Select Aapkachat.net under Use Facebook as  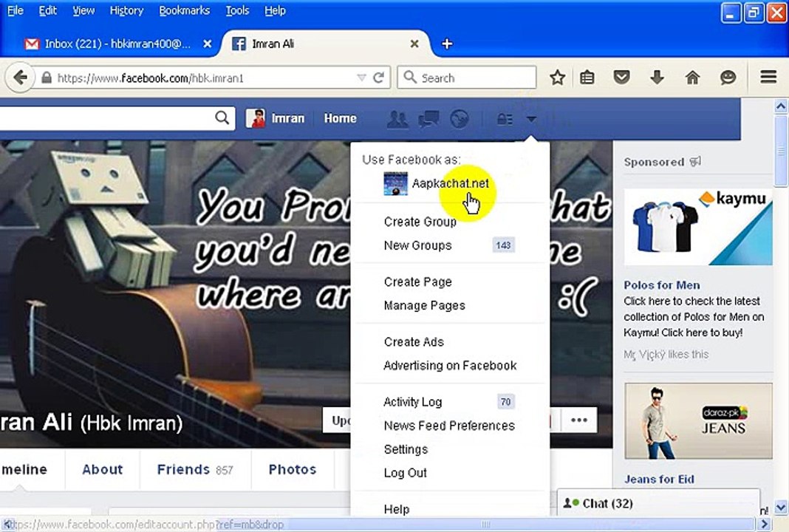tap(450, 183)
